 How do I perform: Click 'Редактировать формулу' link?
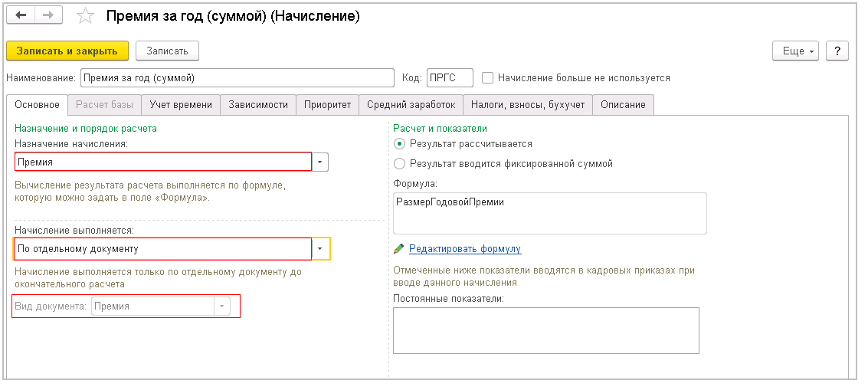(x=465, y=249)
